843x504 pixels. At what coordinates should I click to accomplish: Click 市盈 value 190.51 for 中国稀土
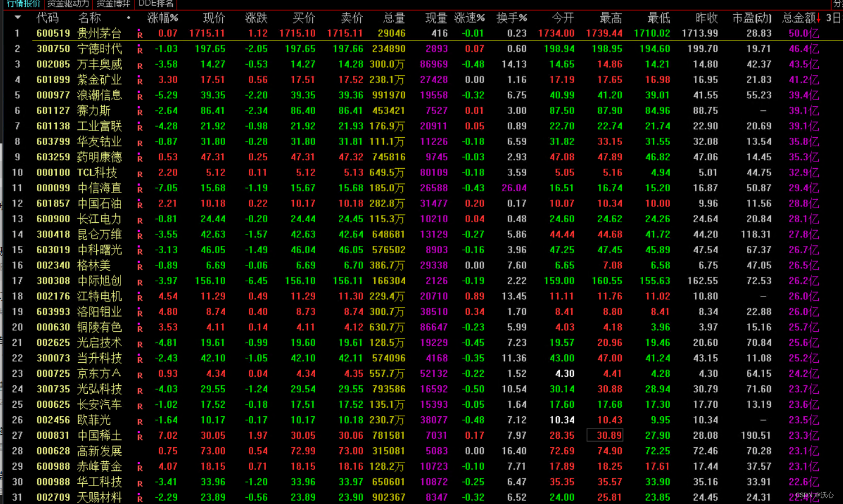(x=756, y=435)
